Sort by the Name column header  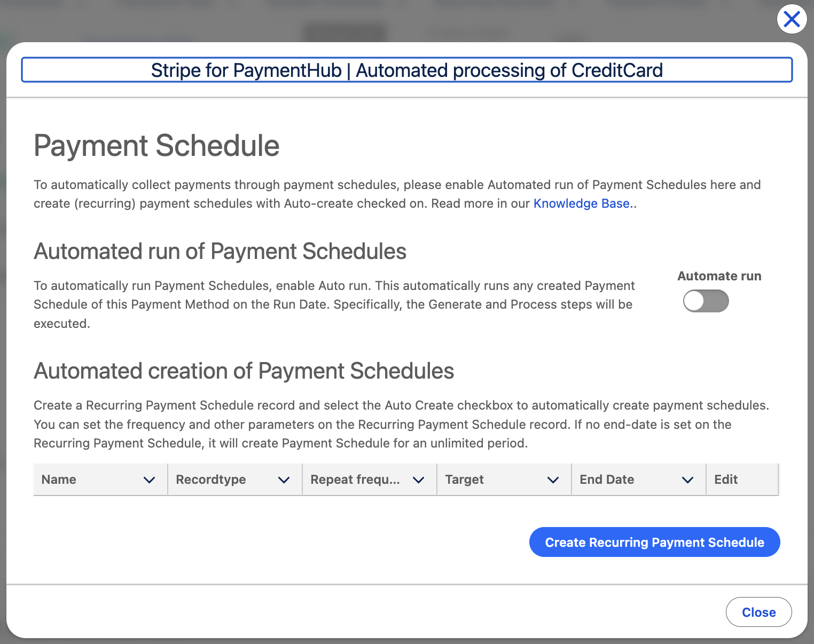[59, 480]
